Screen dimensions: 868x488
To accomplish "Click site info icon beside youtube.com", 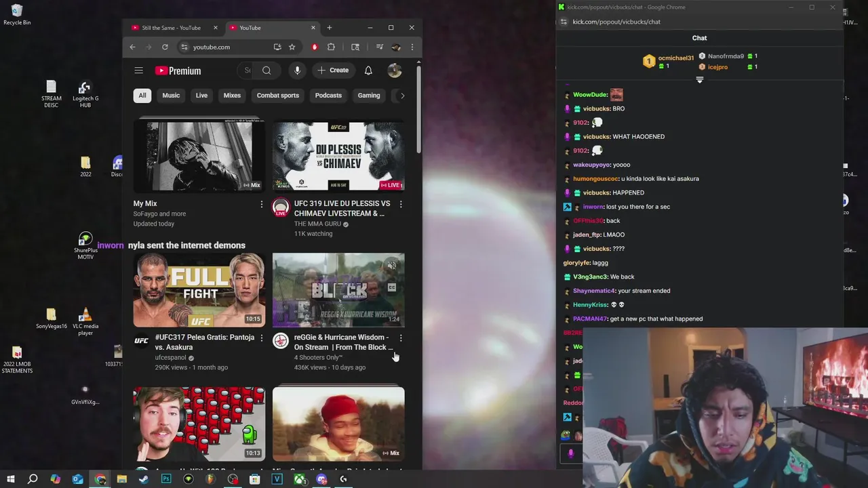I will pyautogui.click(x=184, y=47).
